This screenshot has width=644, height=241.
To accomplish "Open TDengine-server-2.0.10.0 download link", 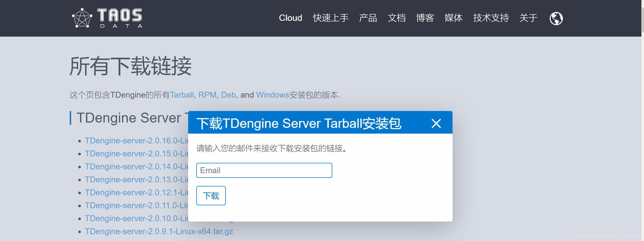I will click(x=137, y=218).
